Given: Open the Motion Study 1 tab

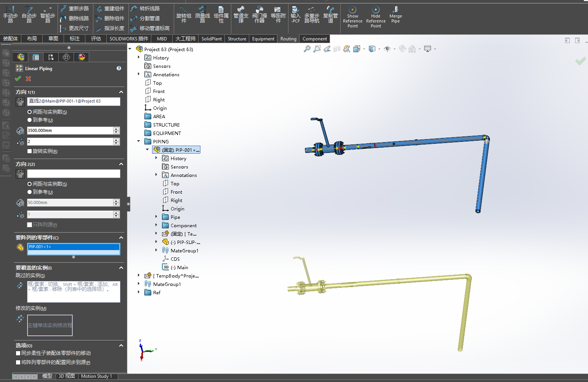Looking at the screenshot, I should (x=96, y=376).
